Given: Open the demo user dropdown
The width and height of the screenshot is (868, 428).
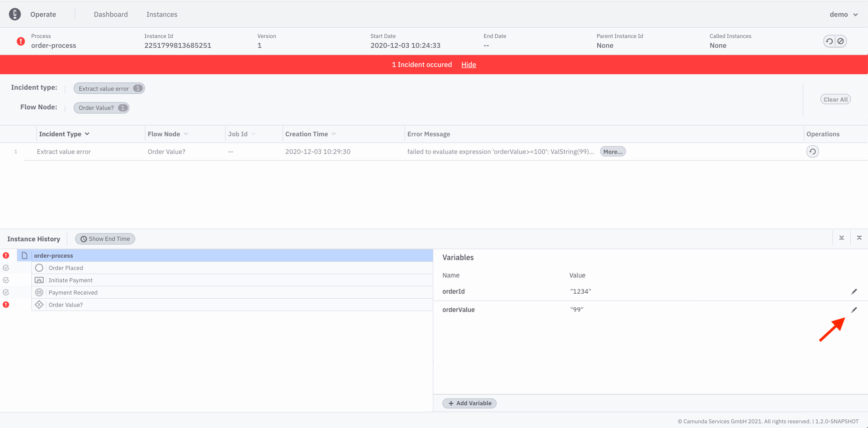Looking at the screenshot, I should (x=843, y=15).
